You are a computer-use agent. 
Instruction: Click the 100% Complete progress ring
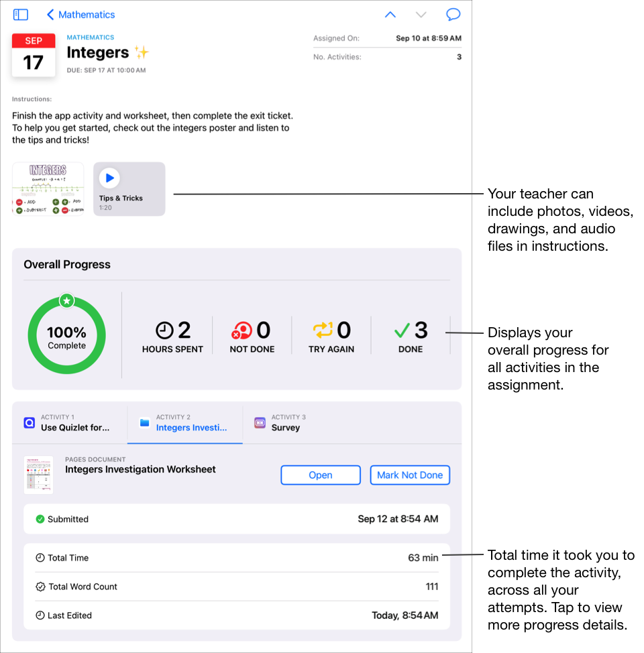pos(66,333)
